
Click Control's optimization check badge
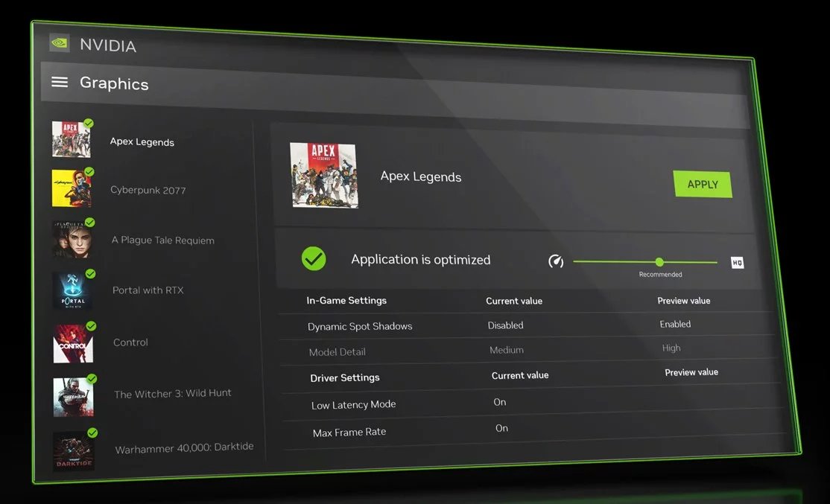pos(91,325)
